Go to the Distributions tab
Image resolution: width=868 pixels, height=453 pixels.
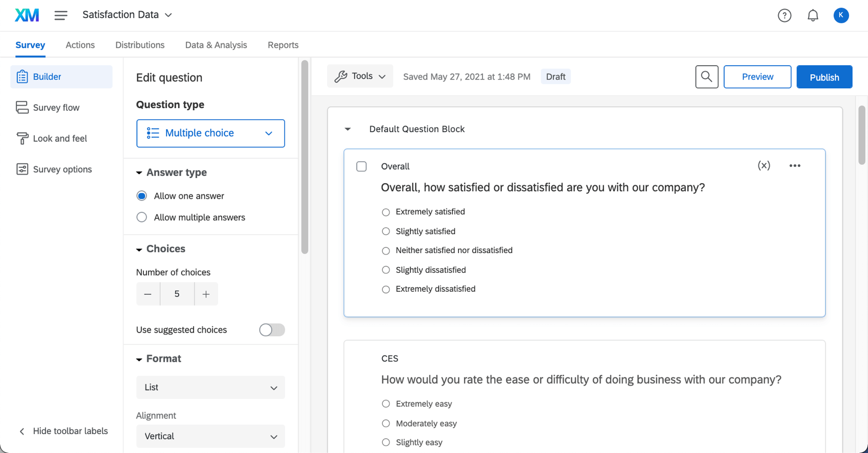[x=140, y=45]
